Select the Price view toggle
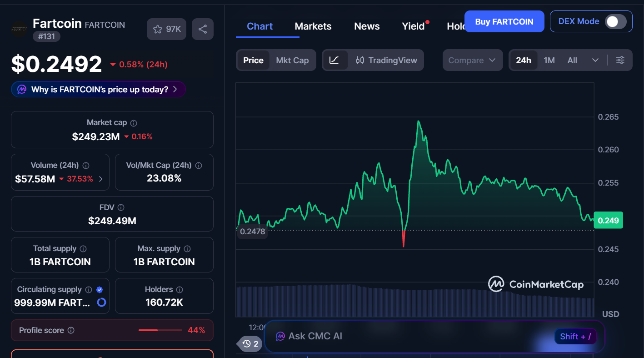Image resolution: width=644 pixels, height=358 pixels. 253,60
